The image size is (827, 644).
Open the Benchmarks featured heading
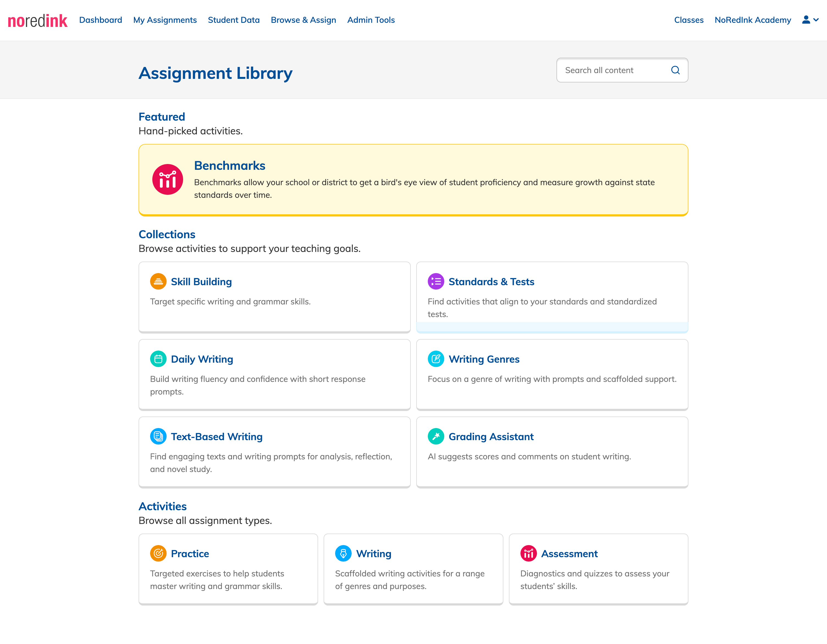230,165
